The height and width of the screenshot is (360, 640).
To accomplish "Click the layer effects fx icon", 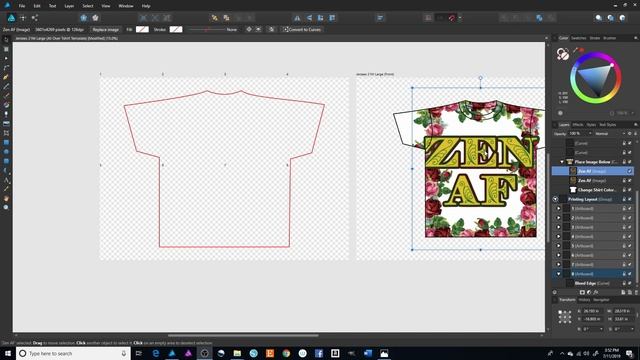I will 596,292.
